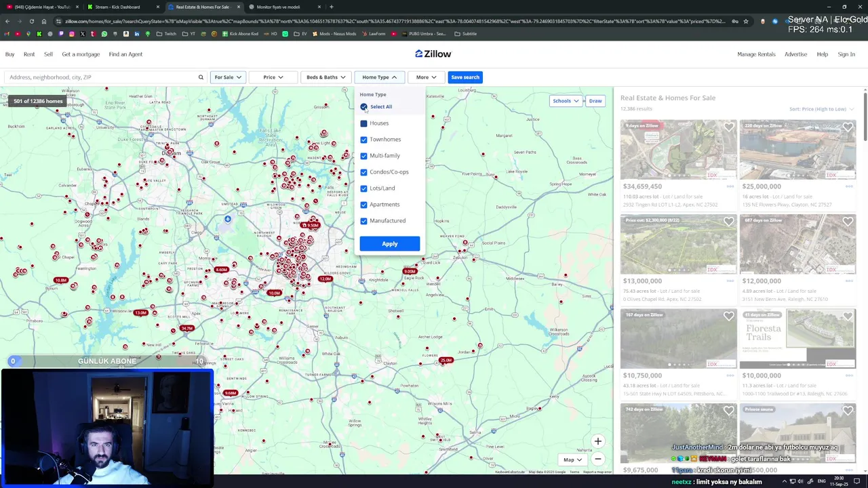Click the Save search button

(x=465, y=77)
